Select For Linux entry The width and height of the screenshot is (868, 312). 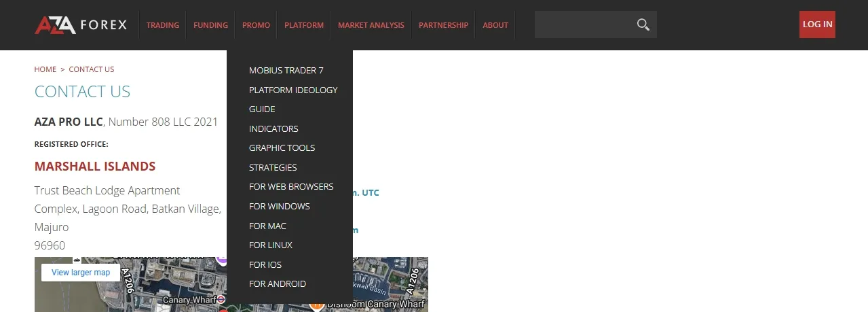pyautogui.click(x=271, y=245)
